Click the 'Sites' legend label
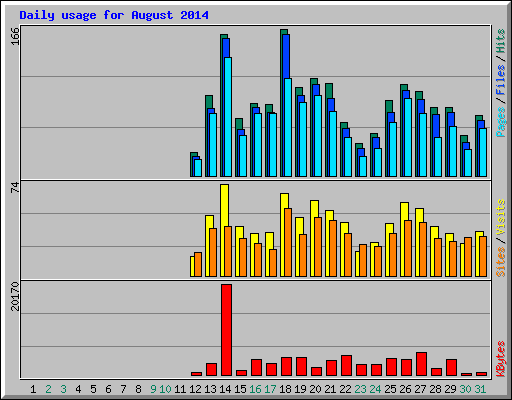Screen dimensions: 512x400 tap(500, 262)
